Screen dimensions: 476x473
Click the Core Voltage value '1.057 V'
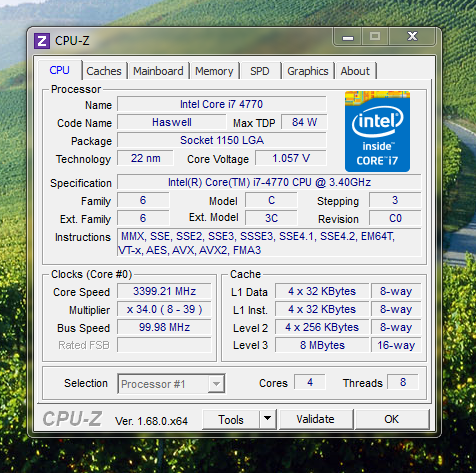291,158
